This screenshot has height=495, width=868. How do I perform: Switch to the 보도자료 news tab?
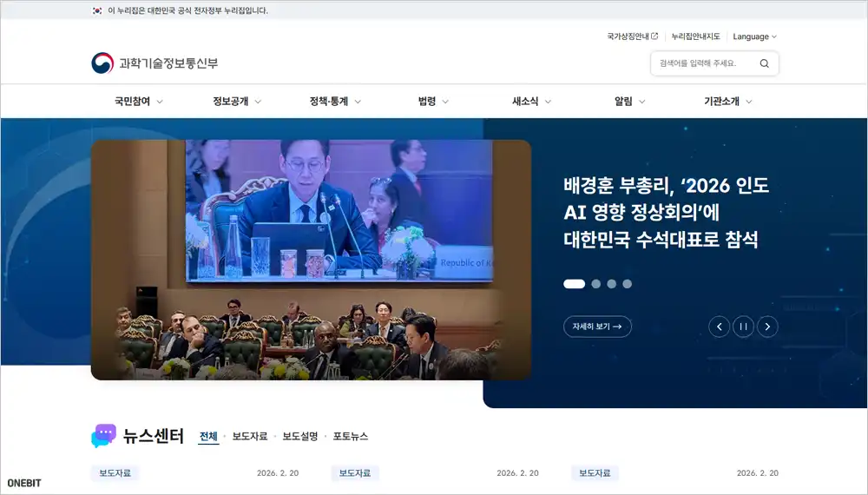(250, 436)
